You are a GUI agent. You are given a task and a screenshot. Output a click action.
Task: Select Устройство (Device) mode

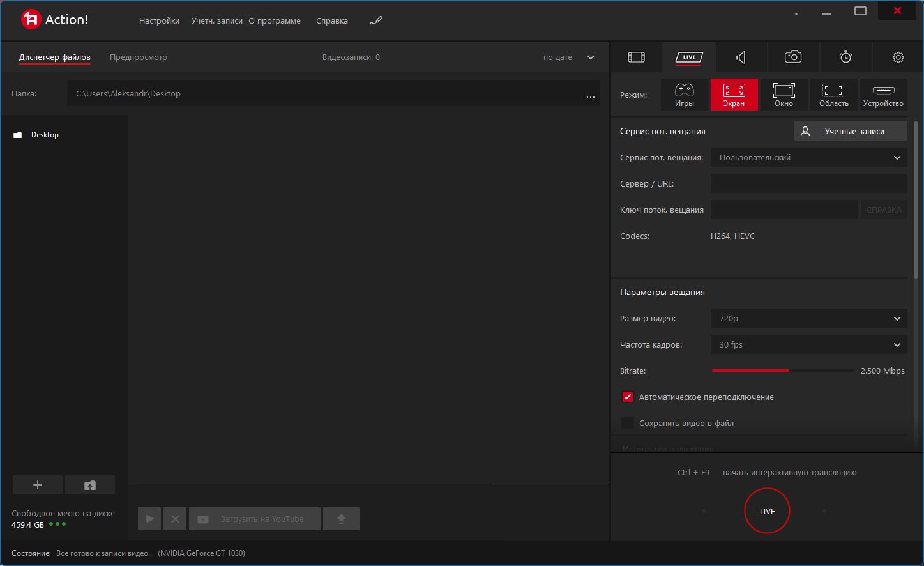(883, 95)
